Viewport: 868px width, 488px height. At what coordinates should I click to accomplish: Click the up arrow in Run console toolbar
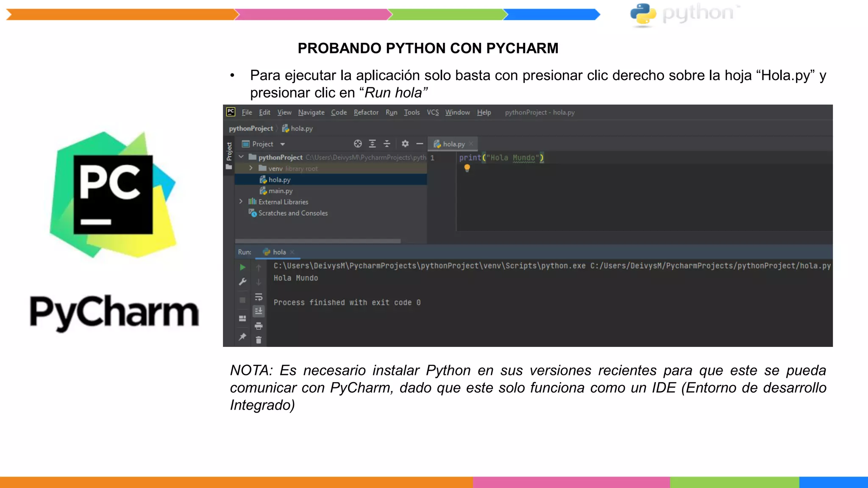(259, 267)
